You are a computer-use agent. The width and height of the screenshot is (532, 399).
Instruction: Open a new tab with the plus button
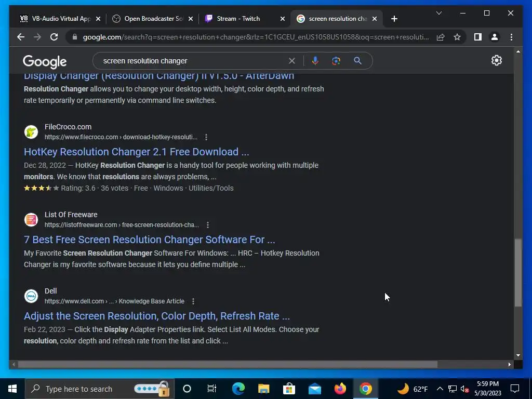point(394,19)
